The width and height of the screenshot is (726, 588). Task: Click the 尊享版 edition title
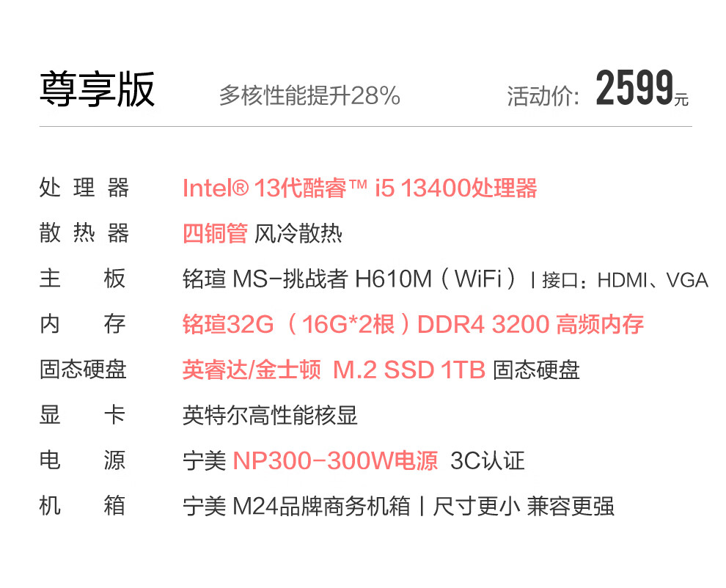[98, 89]
